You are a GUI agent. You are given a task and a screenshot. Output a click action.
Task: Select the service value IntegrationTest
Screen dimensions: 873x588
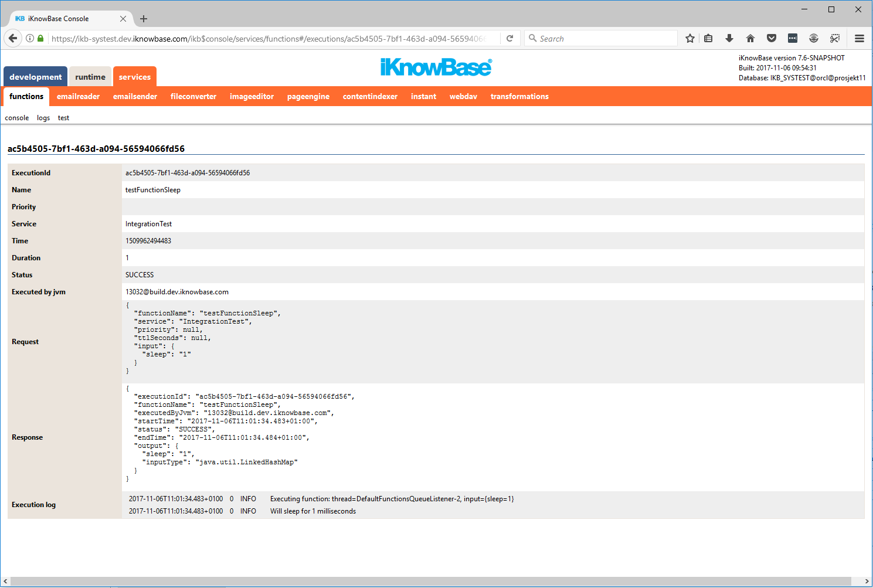tap(148, 224)
